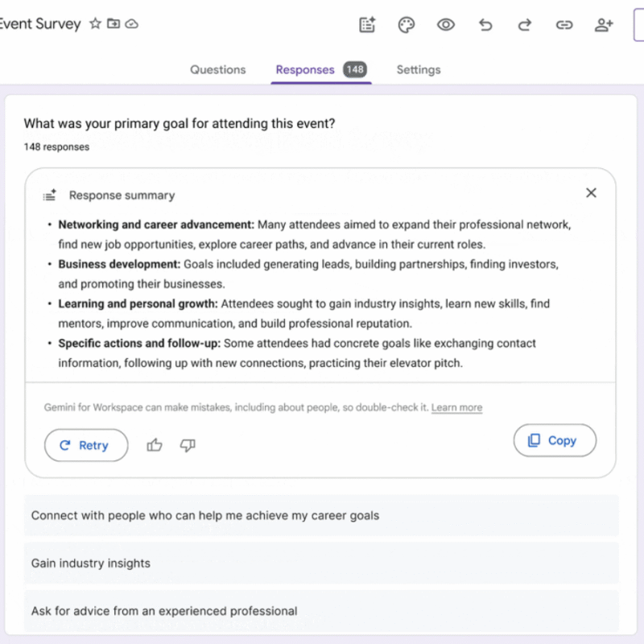Image resolution: width=644 pixels, height=644 pixels.
Task: Redo the last change
Action: (x=524, y=25)
